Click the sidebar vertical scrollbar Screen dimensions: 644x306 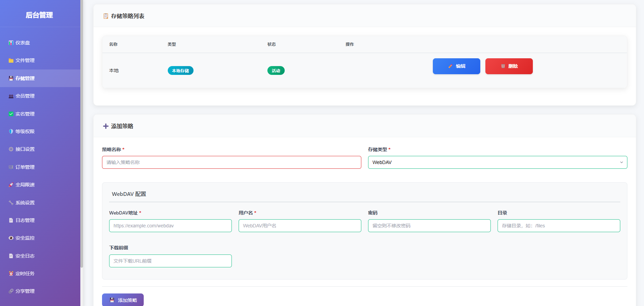[82, 136]
